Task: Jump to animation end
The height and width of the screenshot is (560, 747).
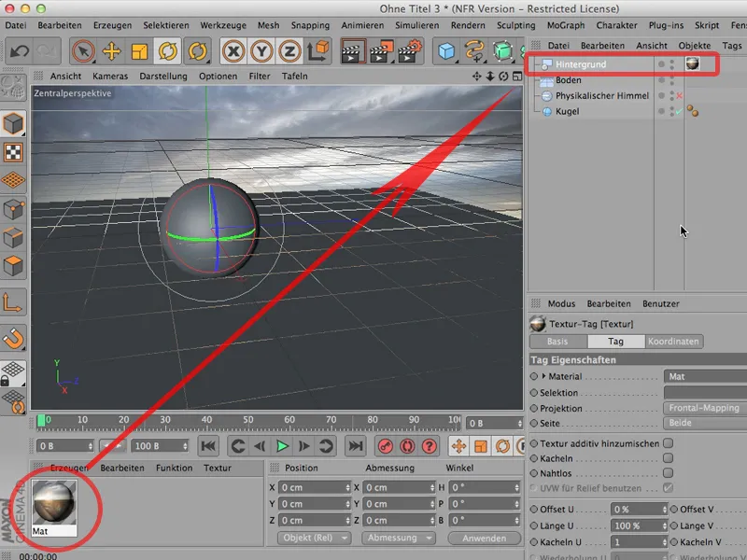Action: [x=356, y=446]
